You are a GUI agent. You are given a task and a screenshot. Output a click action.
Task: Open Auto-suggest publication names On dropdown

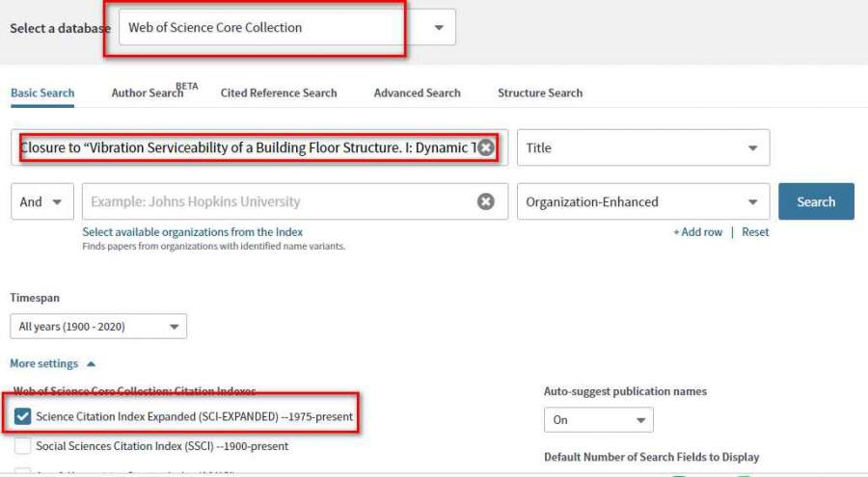pos(598,420)
